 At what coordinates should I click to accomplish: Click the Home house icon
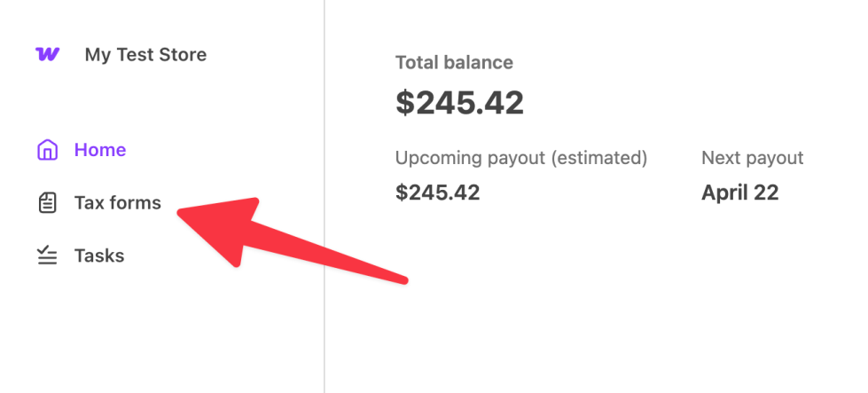point(47,150)
